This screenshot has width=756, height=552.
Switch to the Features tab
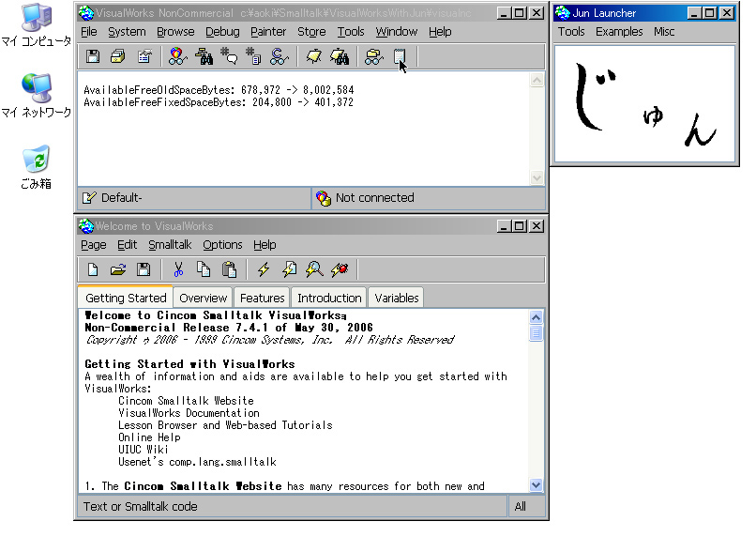pyautogui.click(x=263, y=299)
